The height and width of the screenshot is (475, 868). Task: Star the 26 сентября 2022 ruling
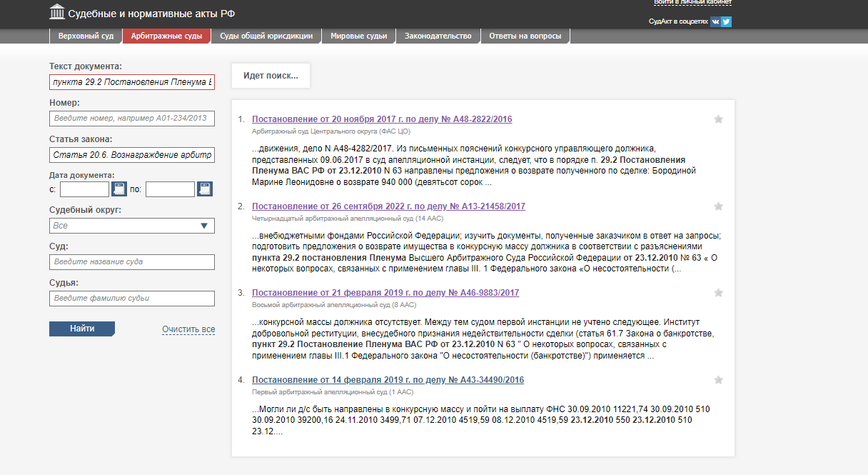pos(719,206)
